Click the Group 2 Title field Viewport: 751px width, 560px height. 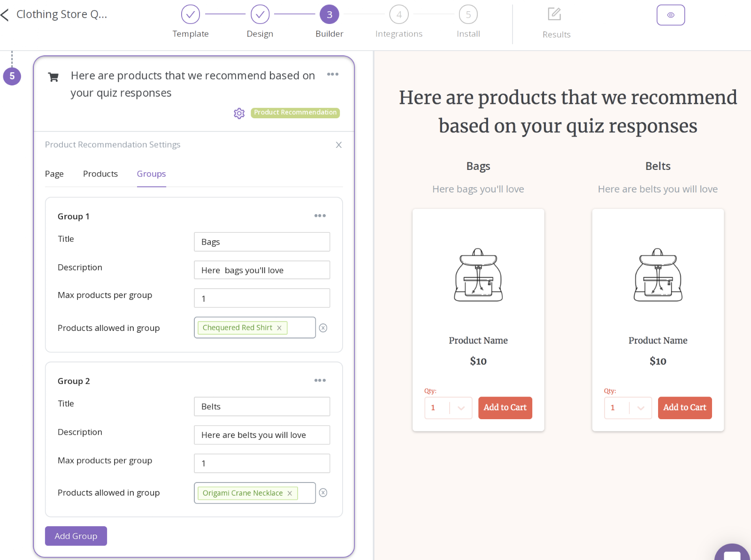point(262,407)
